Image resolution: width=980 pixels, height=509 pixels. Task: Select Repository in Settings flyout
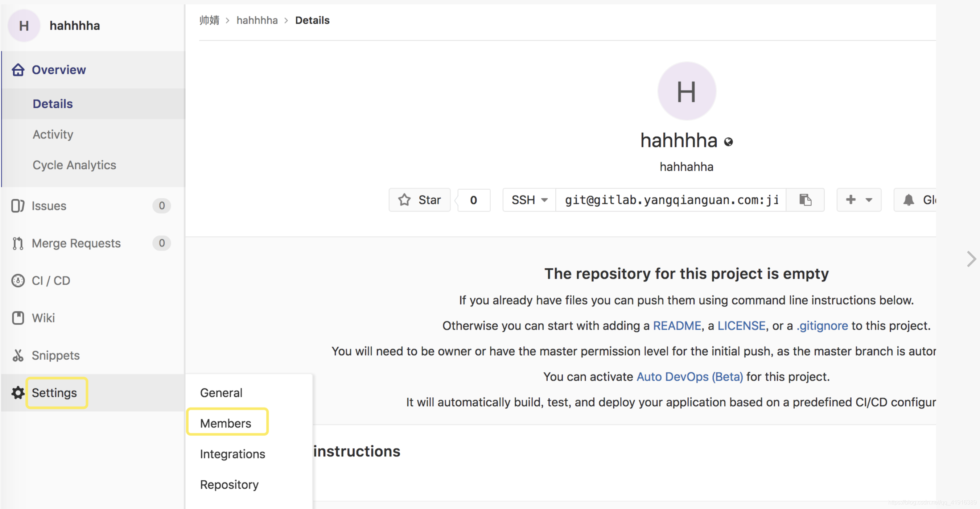tap(229, 484)
